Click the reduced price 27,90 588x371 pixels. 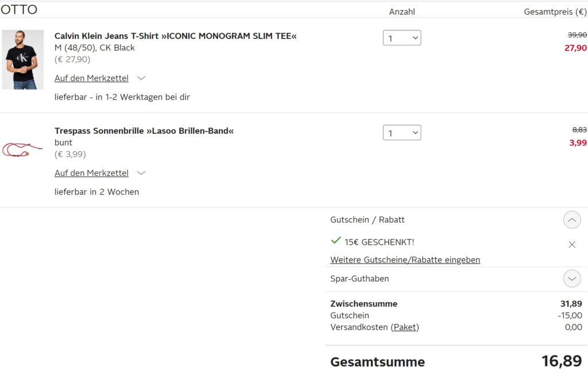(x=575, y=48)
